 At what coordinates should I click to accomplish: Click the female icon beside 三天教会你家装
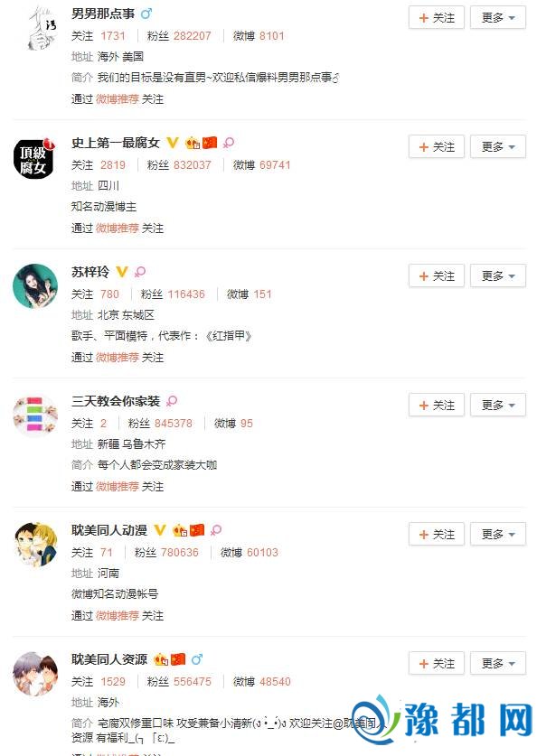click(x=172, y=401)
